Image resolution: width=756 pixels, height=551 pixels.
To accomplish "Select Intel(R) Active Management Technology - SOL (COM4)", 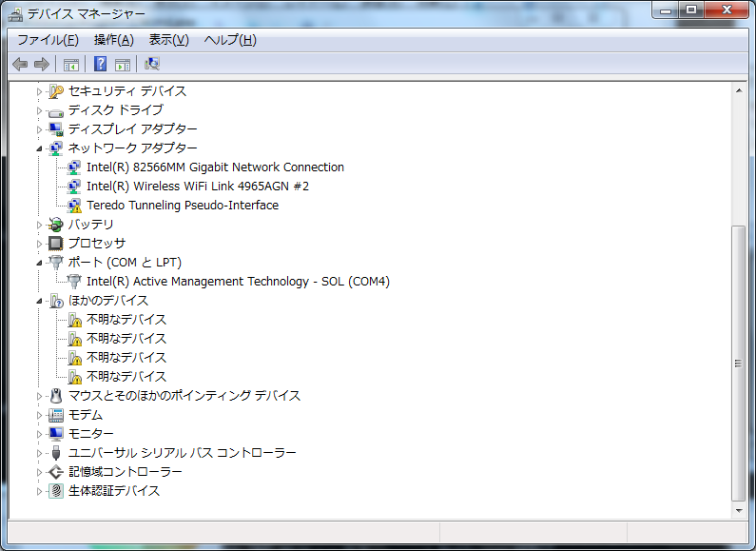I will (238, 282).
